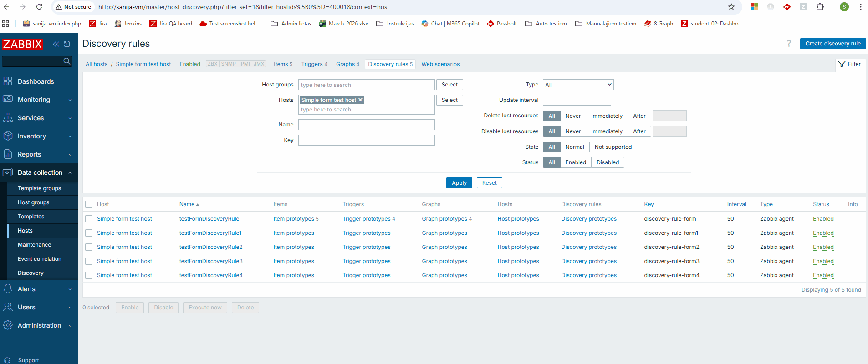Click the Zabbix logo in sidebar
Screen dimensions: 868x364
(x=22, y=44)
